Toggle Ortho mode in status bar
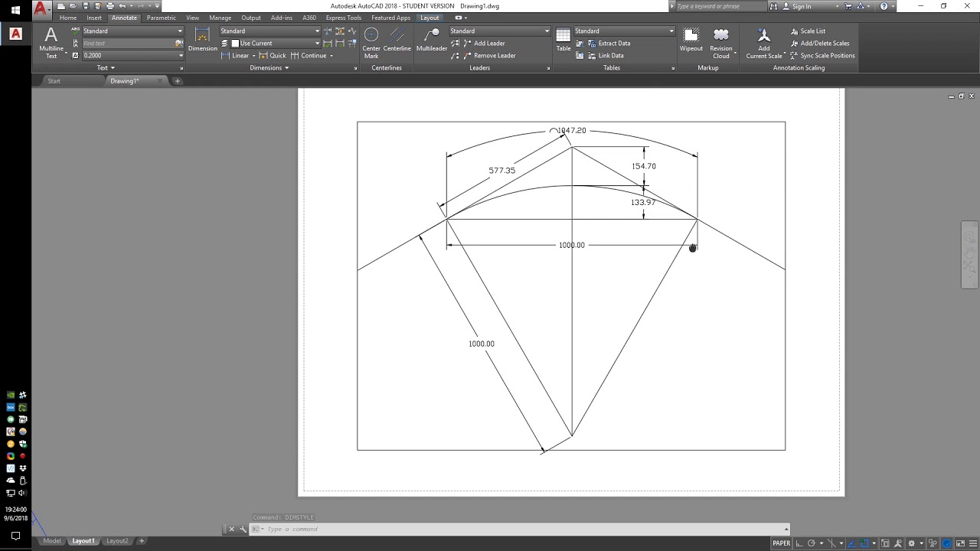Screen dimensions: 980x551 click(799, 543)
